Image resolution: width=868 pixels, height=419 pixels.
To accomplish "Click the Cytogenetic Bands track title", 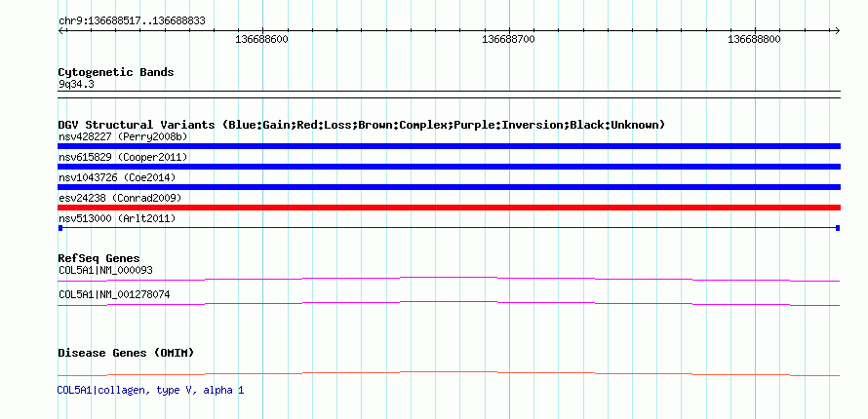I will [x=116, y=72].
